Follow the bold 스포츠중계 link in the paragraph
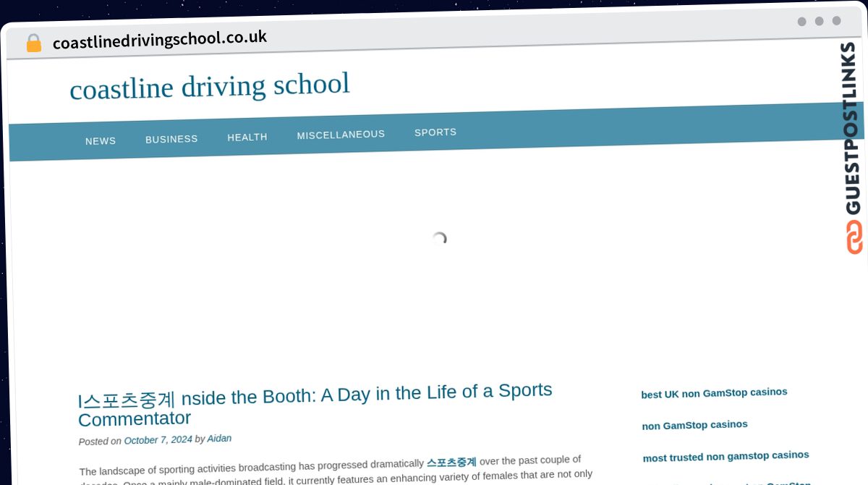868x485 pixels. coord(451,463)
